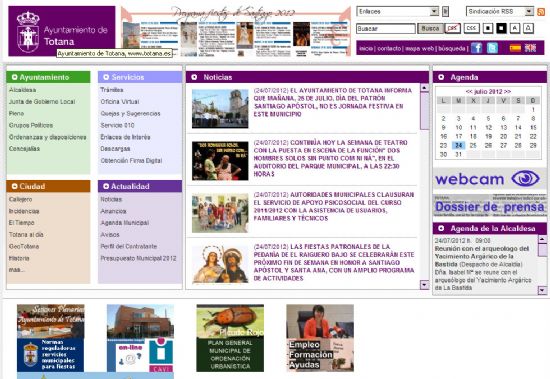The image size is (550, 379).
Task: Open the Enlaces dropdown
Action: (398, 12)
